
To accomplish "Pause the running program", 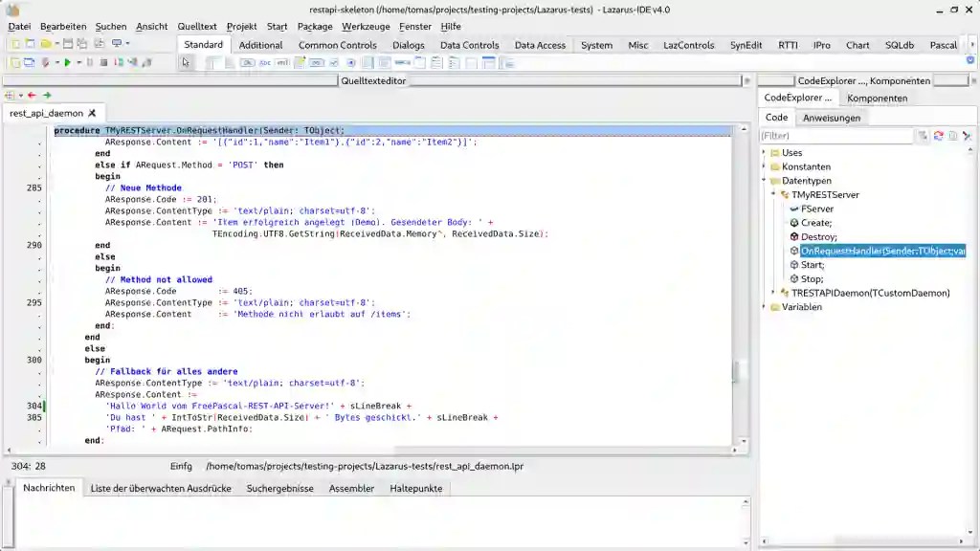I will (x=90, y=61).
